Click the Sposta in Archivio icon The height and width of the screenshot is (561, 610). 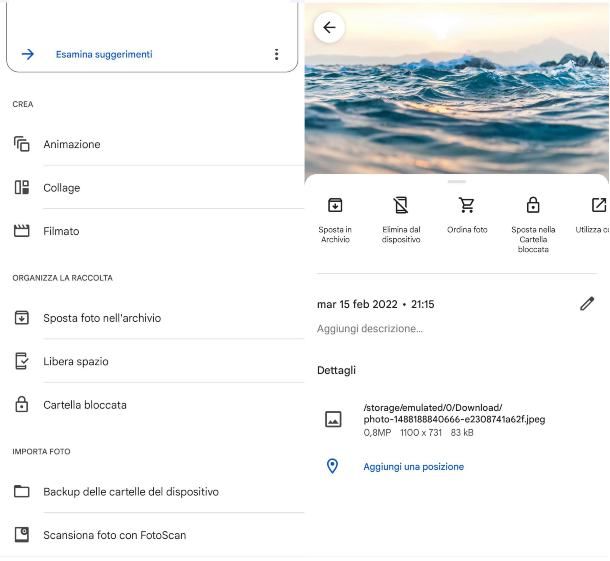click(x=335, y=205)
